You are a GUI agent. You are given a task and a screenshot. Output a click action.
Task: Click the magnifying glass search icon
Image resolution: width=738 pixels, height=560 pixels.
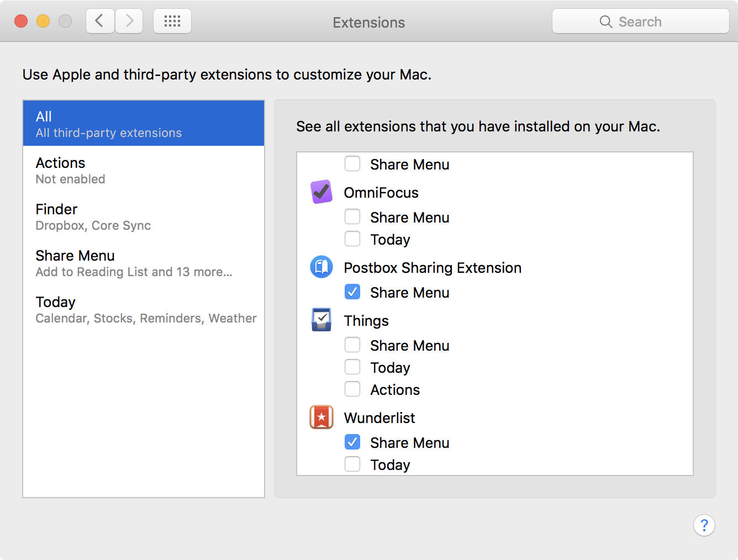point(605,22)
